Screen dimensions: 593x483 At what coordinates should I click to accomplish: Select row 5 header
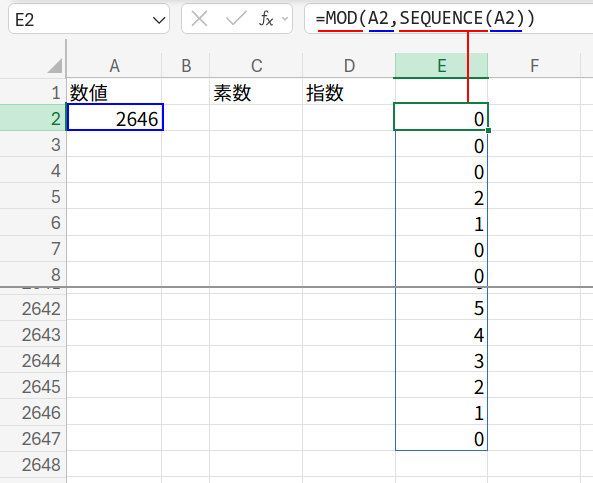[x=33, y=196]
